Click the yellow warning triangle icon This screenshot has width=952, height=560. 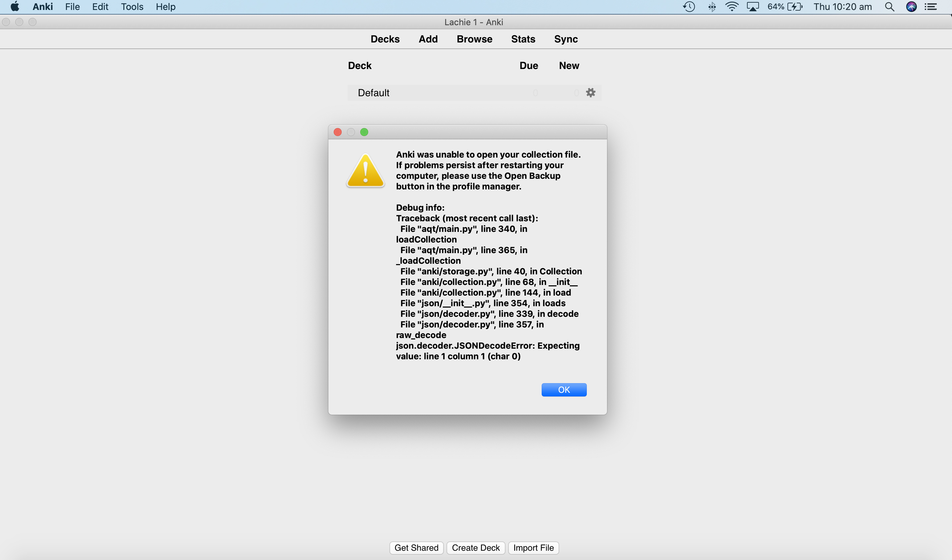365,171
